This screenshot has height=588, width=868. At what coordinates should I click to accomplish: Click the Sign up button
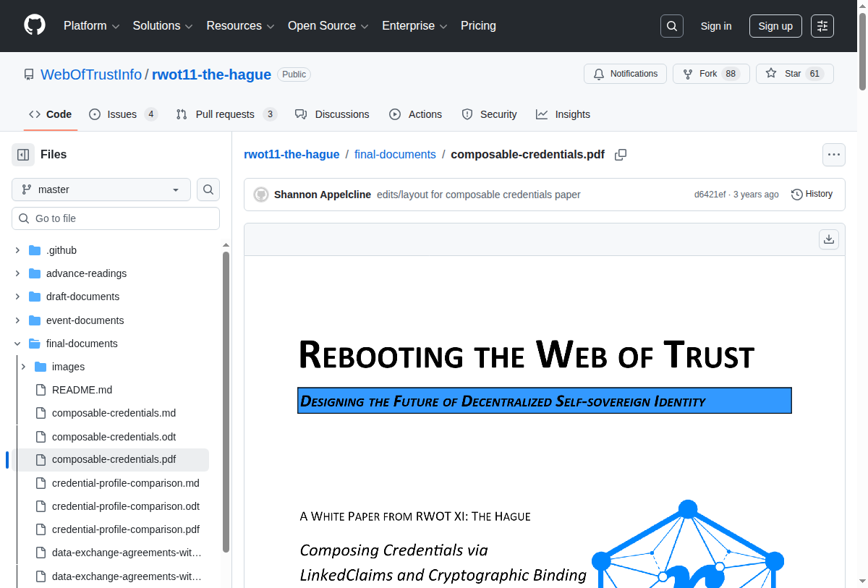[x=775, y=26]
